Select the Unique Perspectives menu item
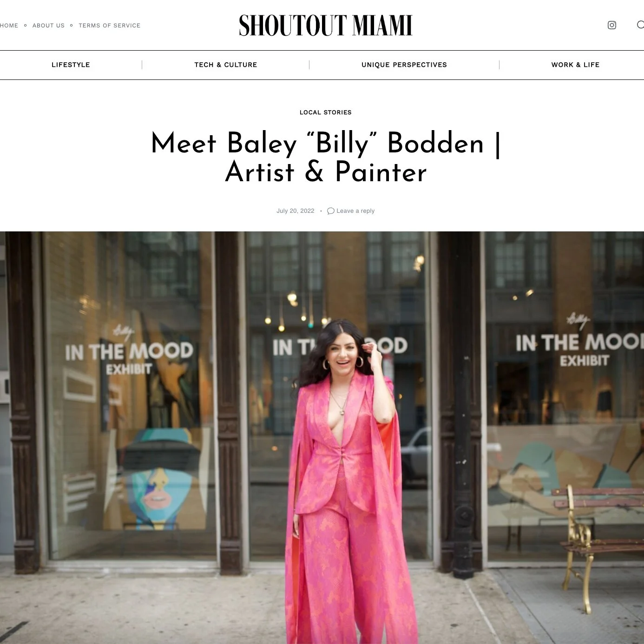Image resolution: width=644 pixels, height=644 pixels. point(404,65)
